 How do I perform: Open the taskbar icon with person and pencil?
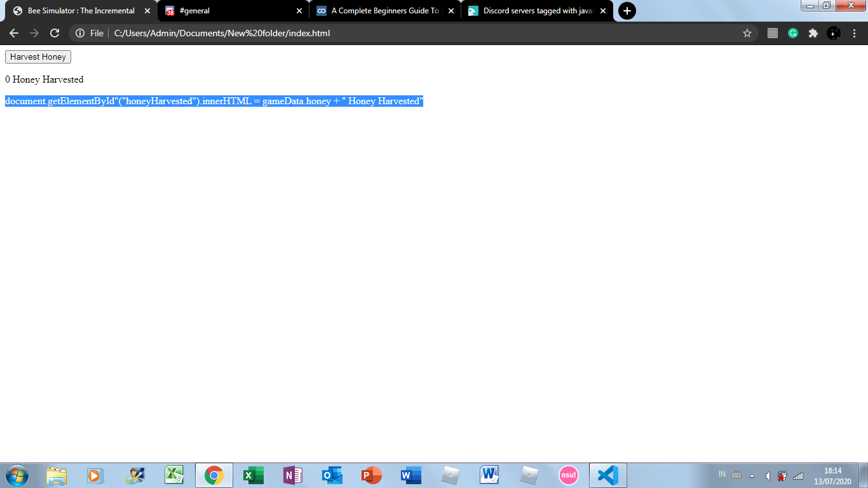pyautogui.click(x=135, y=475)
